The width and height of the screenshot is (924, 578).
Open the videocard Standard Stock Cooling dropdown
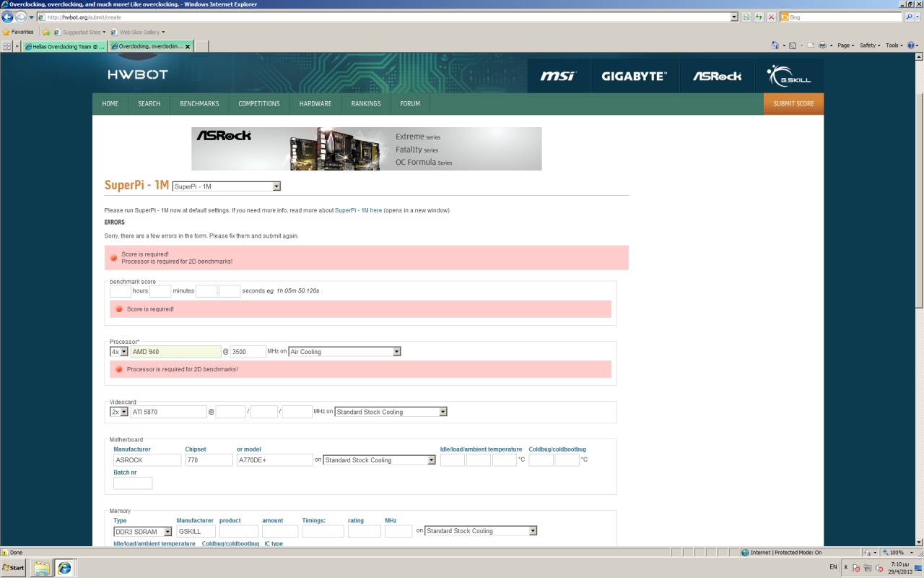[x=391, y=412]
